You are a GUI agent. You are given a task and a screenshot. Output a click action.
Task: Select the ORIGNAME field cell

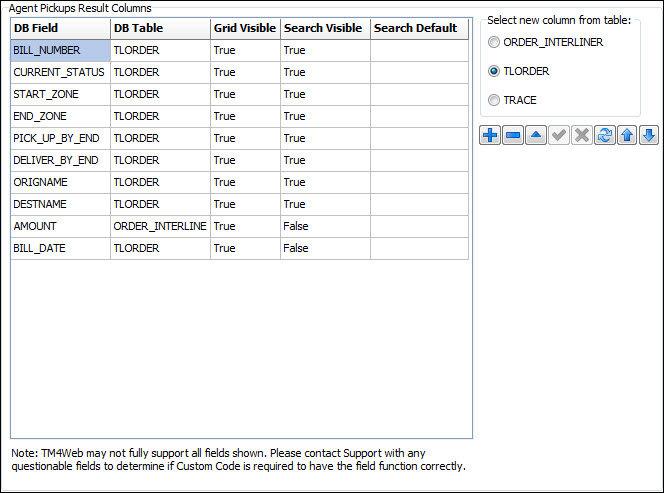click(x=60, y=183)
